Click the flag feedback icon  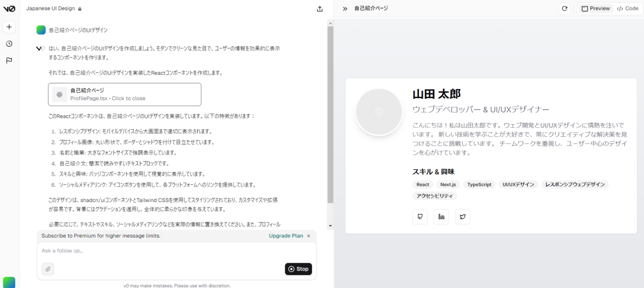[x=9, y=60]
